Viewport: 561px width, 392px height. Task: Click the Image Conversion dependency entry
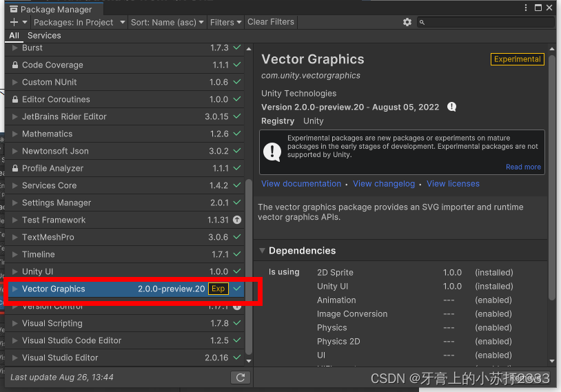tap(352, 314)
